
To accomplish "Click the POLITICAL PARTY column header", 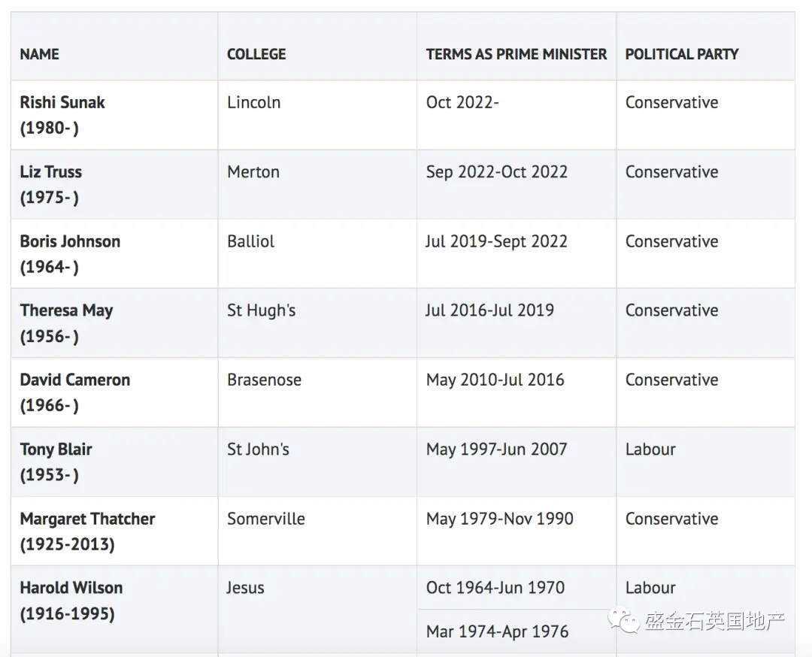I will [x=681, y=54].
